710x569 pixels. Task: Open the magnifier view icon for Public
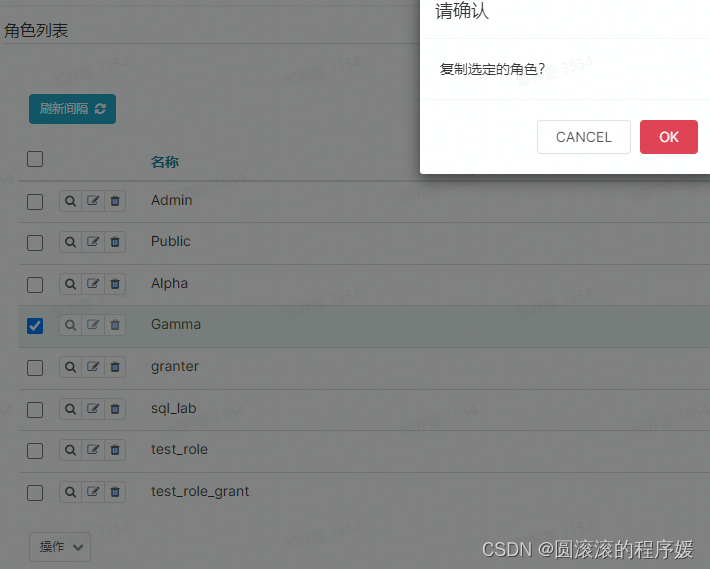click(70, 242)
